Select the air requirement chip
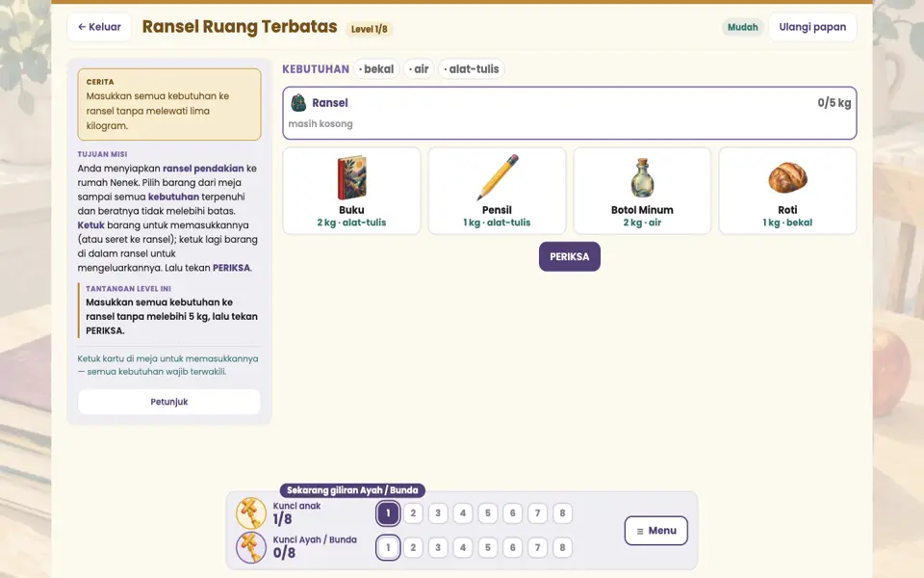 (419, 69)
